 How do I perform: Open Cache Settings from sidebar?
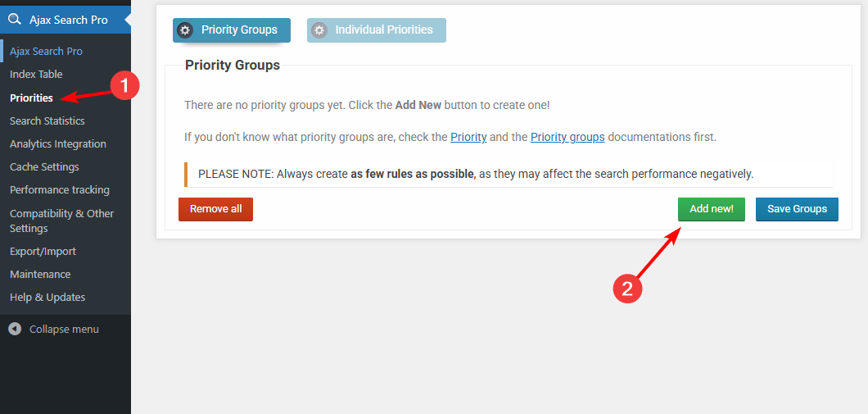[44, 166]
